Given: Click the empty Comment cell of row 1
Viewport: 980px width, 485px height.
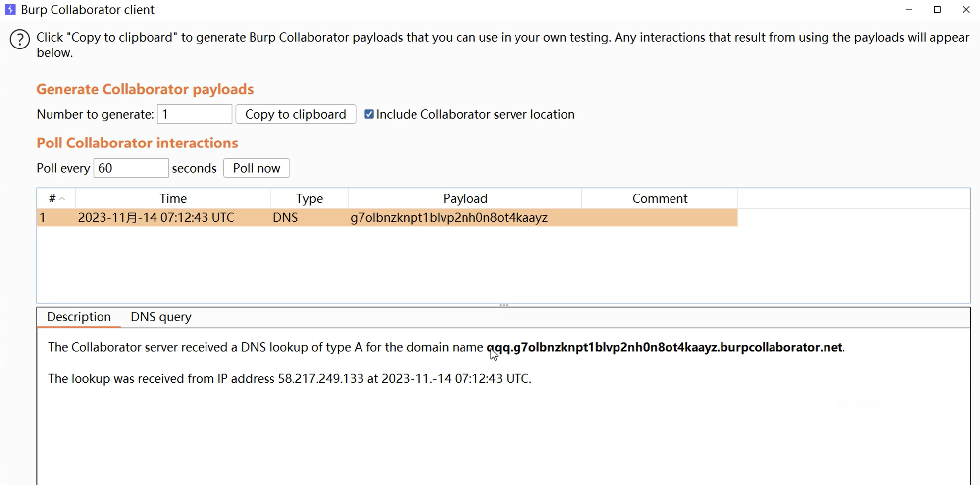Looking at the screenshot, I should 660,218.
